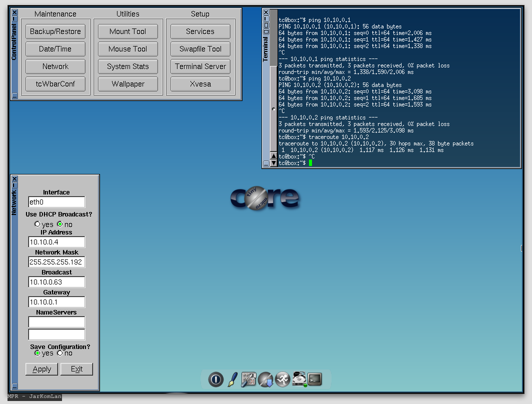Viewport: 532px width, 404px height.
Task: Click the Run Program running-man icon
Action: tap(282, 379)
